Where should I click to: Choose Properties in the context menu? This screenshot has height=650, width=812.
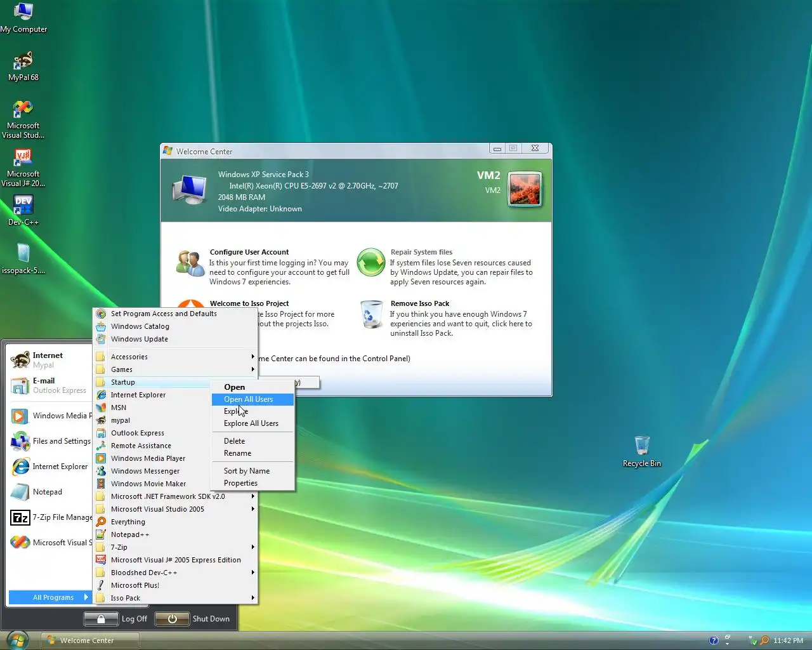252,483
